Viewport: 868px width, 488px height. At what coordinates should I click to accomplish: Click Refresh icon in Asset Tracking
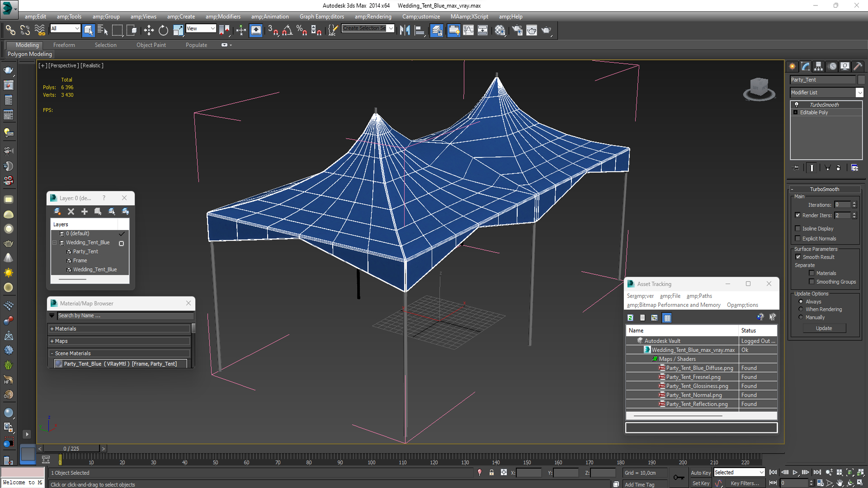pyautogui.click(x=630, y=318)
